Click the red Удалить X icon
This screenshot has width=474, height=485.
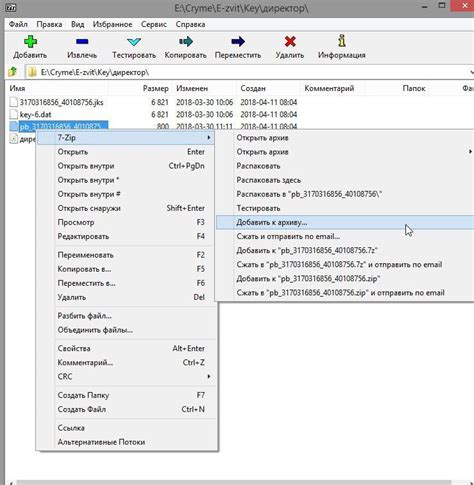coord(290,42)
